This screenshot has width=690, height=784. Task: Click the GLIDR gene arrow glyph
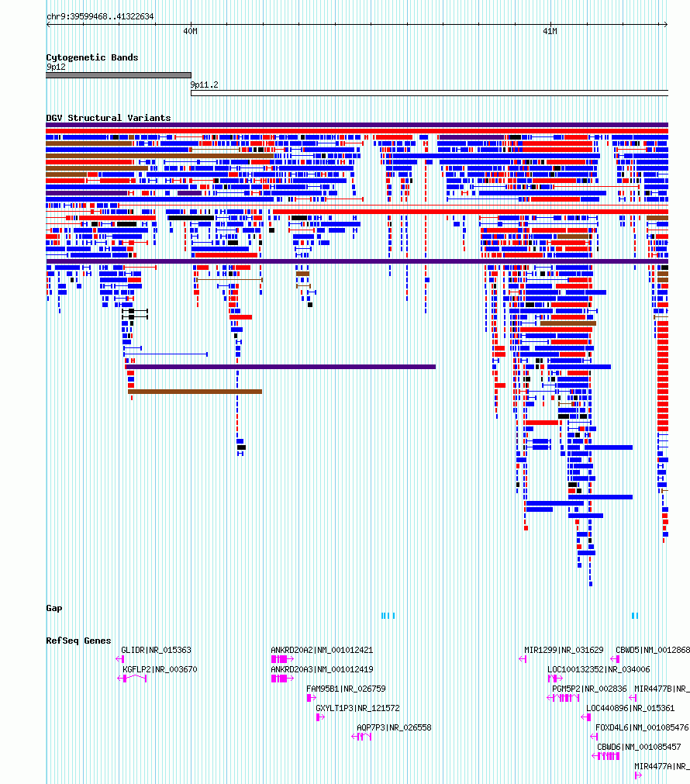click(120, 659)
